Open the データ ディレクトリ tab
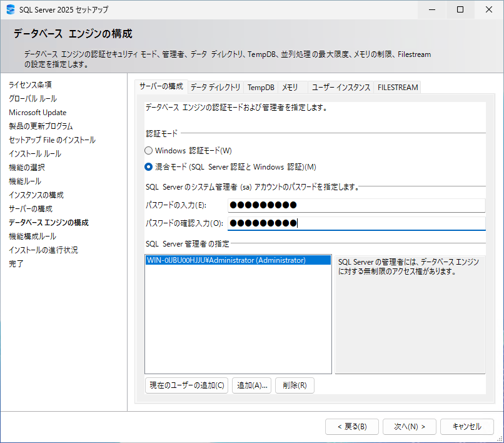Viewport: 504px width, 443px height. pyautogui.click(x=215, y=88)
